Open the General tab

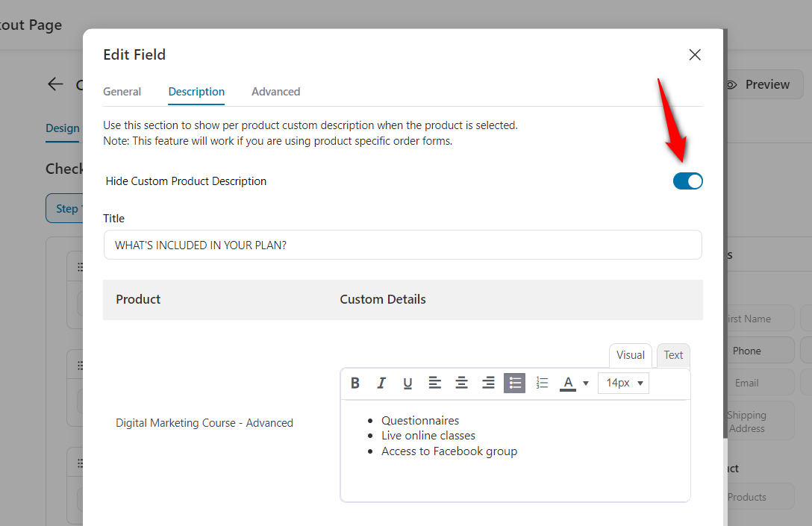(122, 91)
